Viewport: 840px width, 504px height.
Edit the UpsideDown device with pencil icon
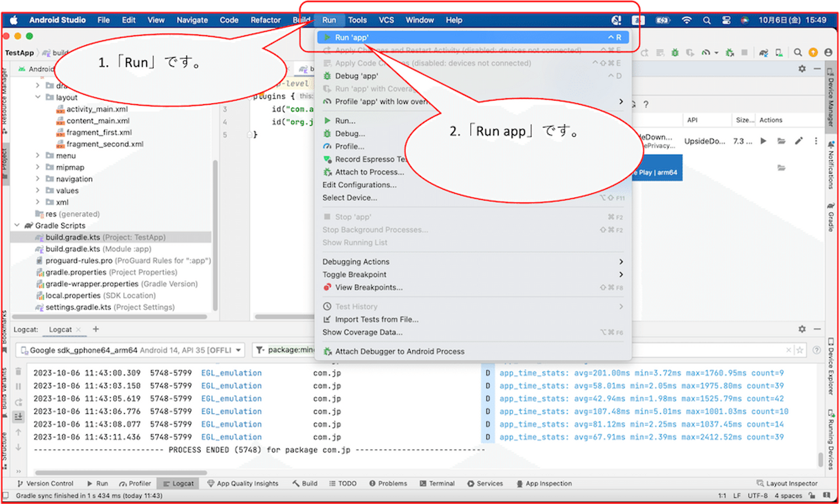[799, 141]
